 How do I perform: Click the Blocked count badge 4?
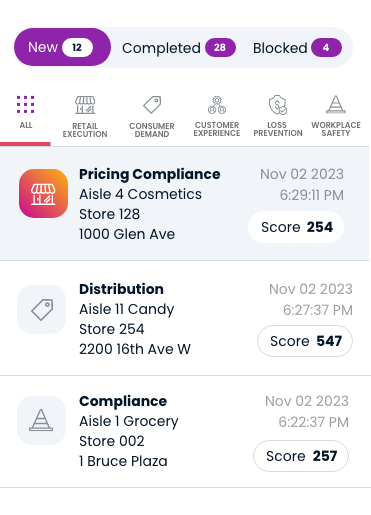tap(326, 48)
